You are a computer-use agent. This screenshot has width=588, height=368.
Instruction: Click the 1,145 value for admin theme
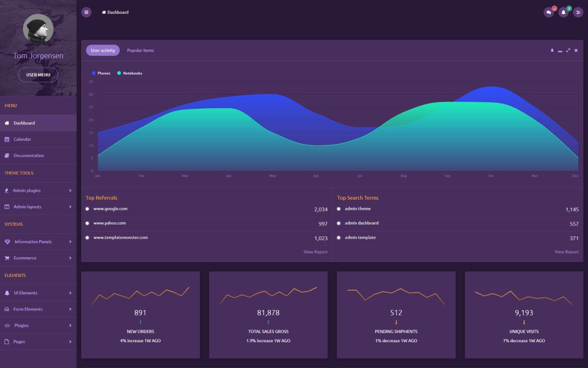click(572, 209)
